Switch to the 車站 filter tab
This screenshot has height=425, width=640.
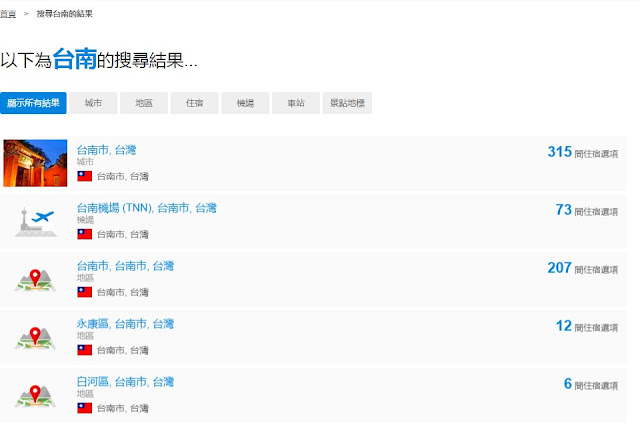(x=296, y=103)
